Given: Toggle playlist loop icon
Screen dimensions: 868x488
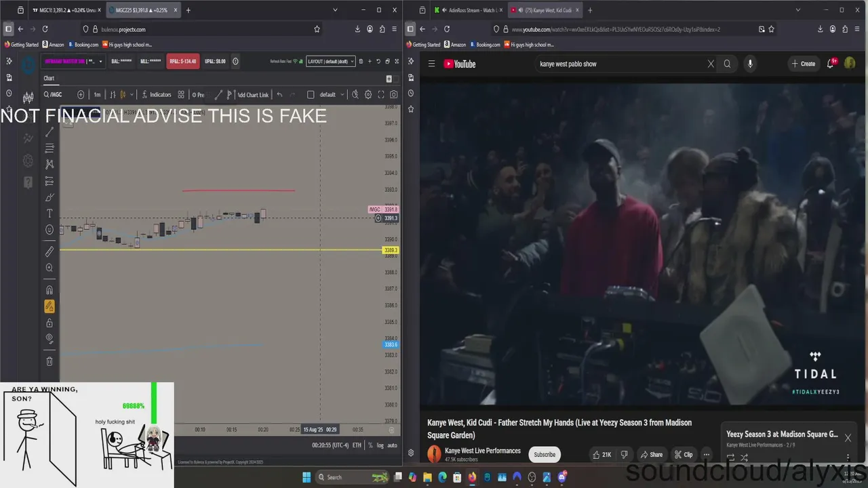Looking at the screenshot, I should point(730,457).
